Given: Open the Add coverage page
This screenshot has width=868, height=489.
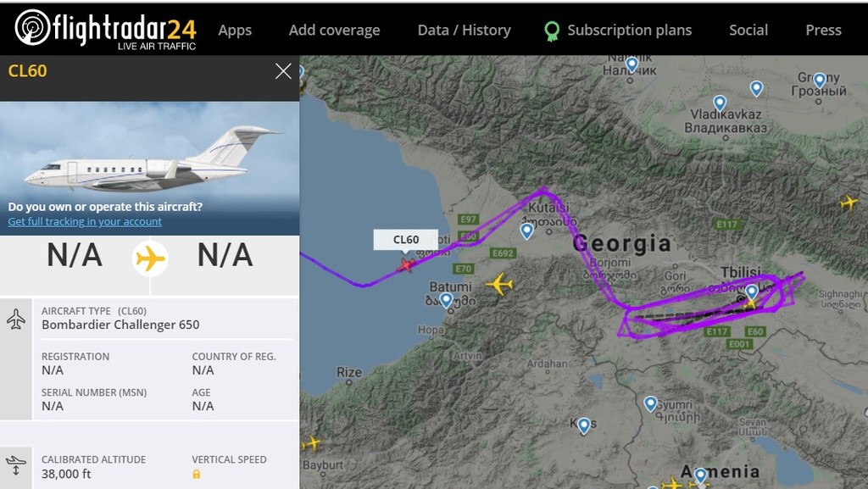Looking at the screenshot, I should tap(334, 31).
